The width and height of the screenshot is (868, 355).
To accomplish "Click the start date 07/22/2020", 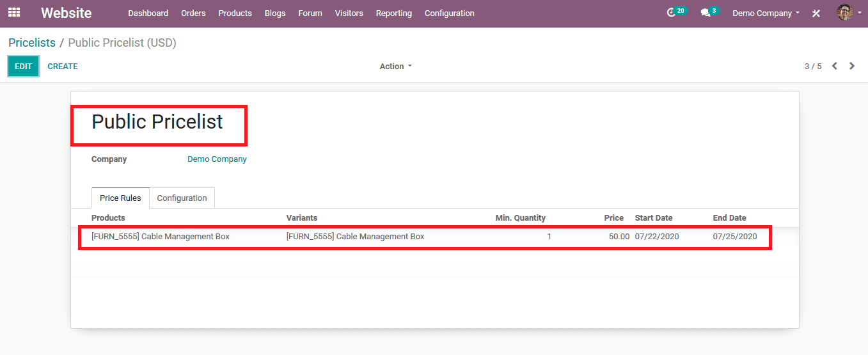I will 657,237.
